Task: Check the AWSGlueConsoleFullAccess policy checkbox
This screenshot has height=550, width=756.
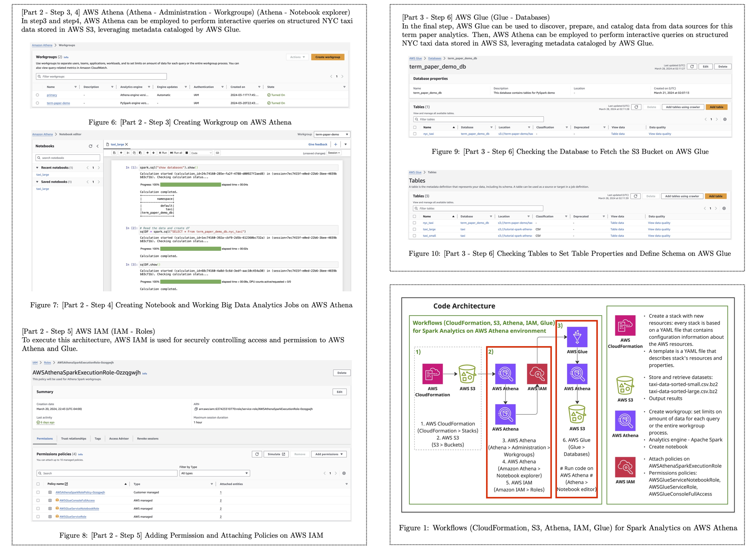Action: 38,500
